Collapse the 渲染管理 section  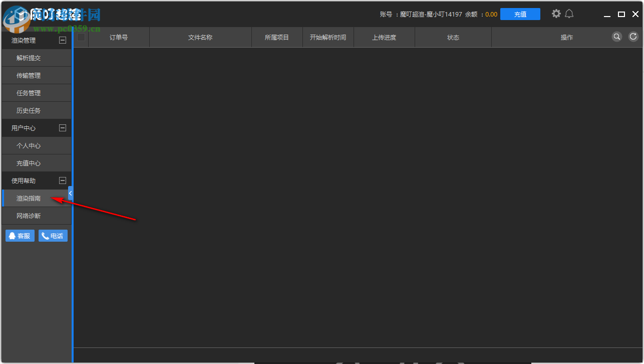click(x=63, y=40)
